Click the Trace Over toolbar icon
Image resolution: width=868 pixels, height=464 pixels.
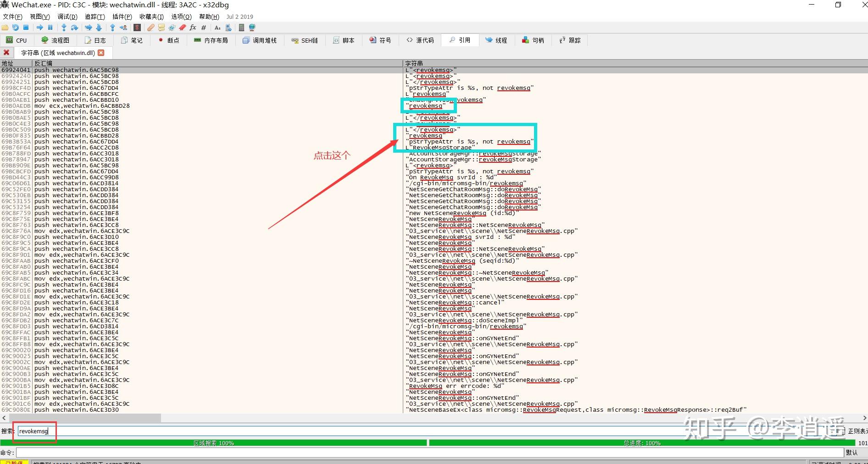(99, 28)
